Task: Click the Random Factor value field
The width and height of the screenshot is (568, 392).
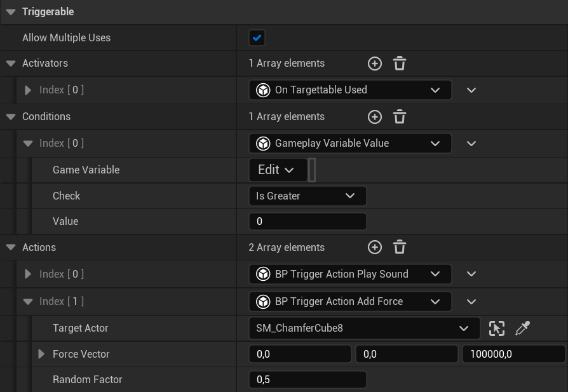Action: tap(308, 380)
